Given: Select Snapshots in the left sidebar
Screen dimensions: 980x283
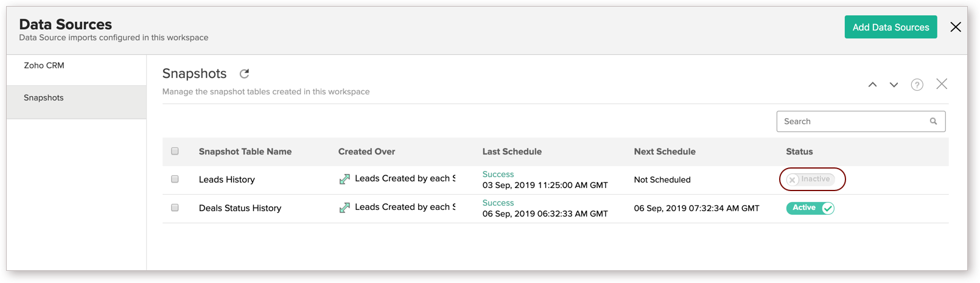Looking at the screenshot, I should pos(44,98).
